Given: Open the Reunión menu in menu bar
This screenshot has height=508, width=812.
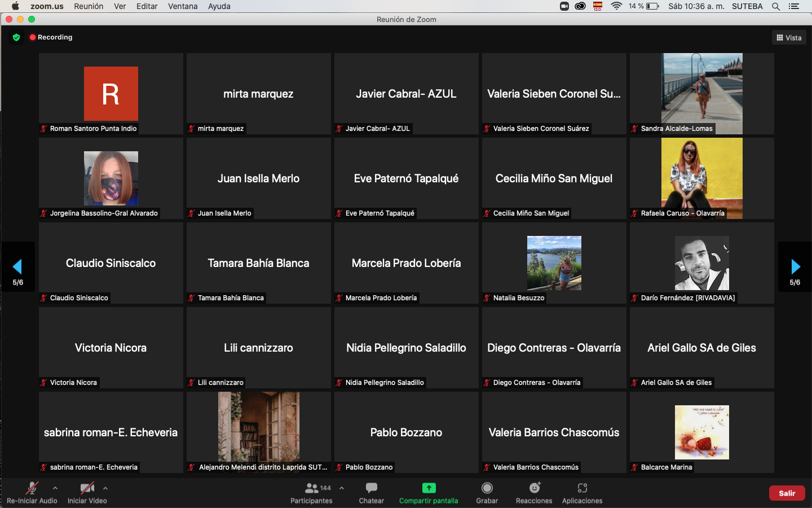Looking at the screenshot, I should pyautogui.click(x=89, y=6).
